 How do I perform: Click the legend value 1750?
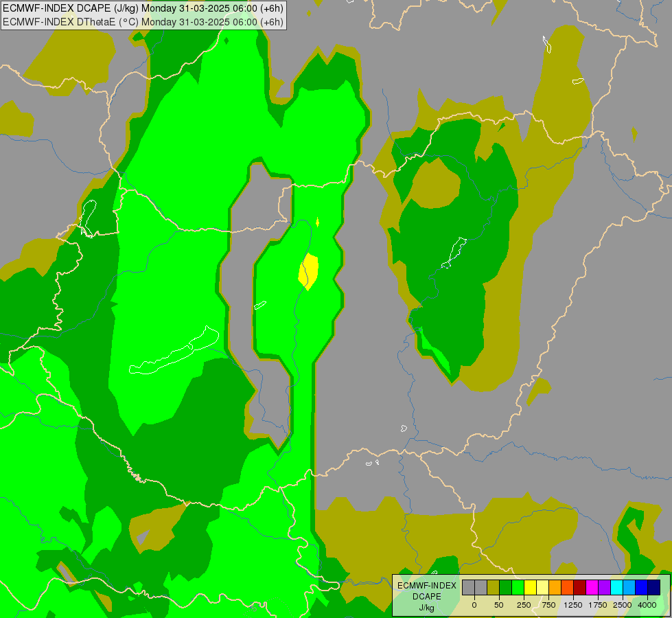pos(597,605)
